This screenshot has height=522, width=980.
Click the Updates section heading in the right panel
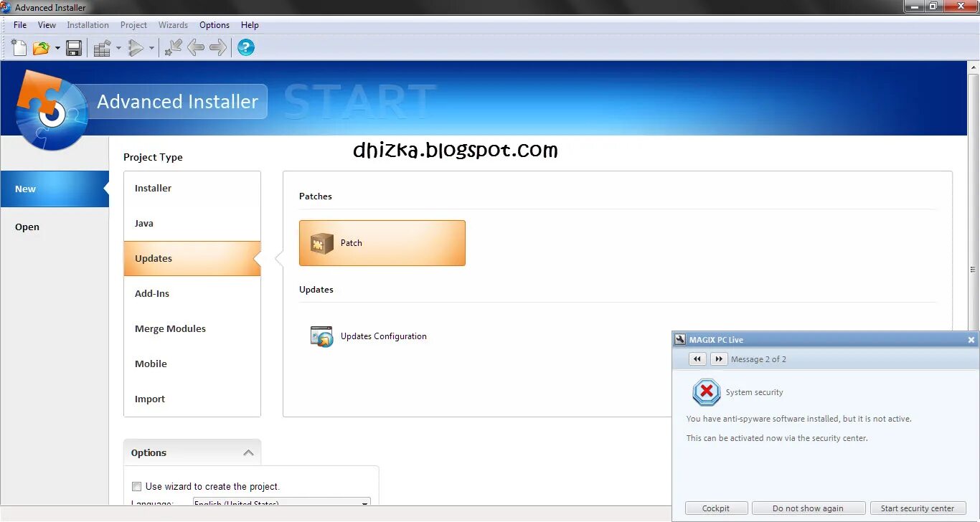tap(316, 290)
